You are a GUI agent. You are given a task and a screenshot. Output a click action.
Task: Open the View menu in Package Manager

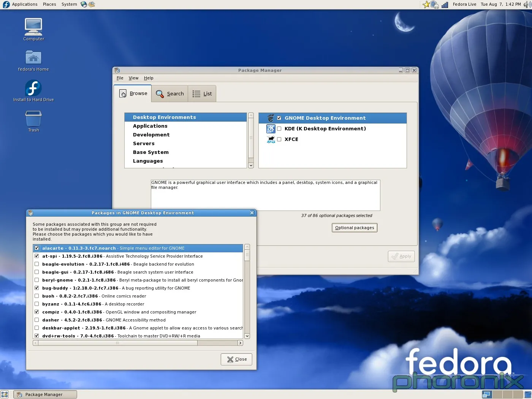[x=133, y=78]
